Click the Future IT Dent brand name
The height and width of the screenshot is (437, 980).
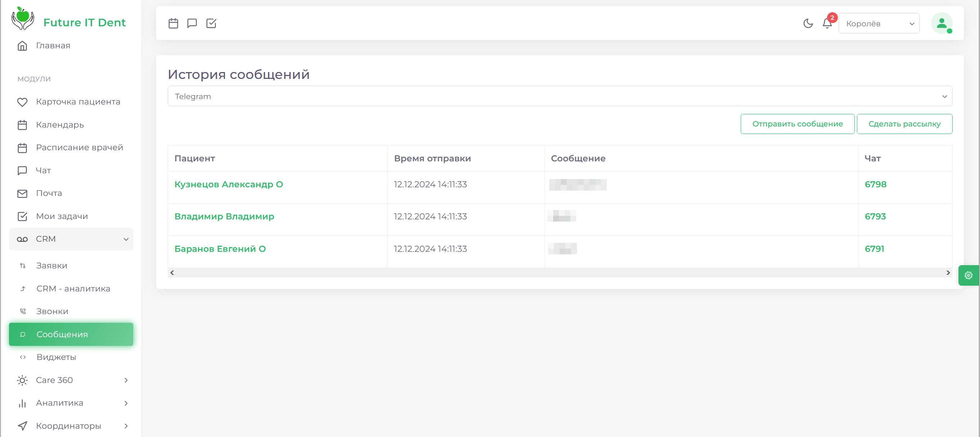tap(85, 23)
